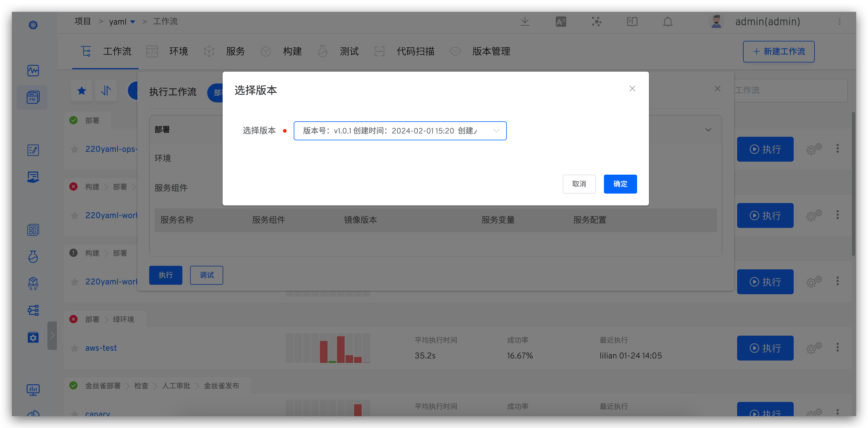The height and width of the screenshot is (428, 868).
Task: Click the page vertical scrollbar
Action: (853, 184)
